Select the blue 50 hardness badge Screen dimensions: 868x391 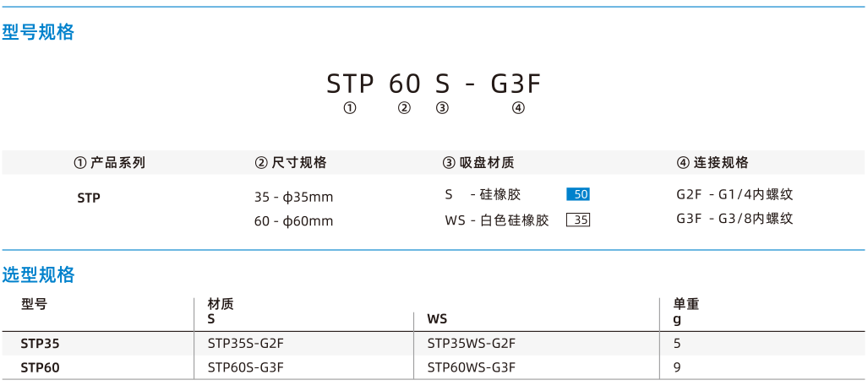tap(578, 195)
